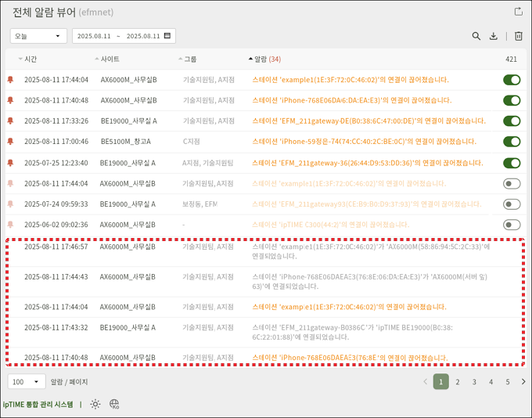Click the trash delete icon
Viewport: 532px width, 418px height.
518,36
